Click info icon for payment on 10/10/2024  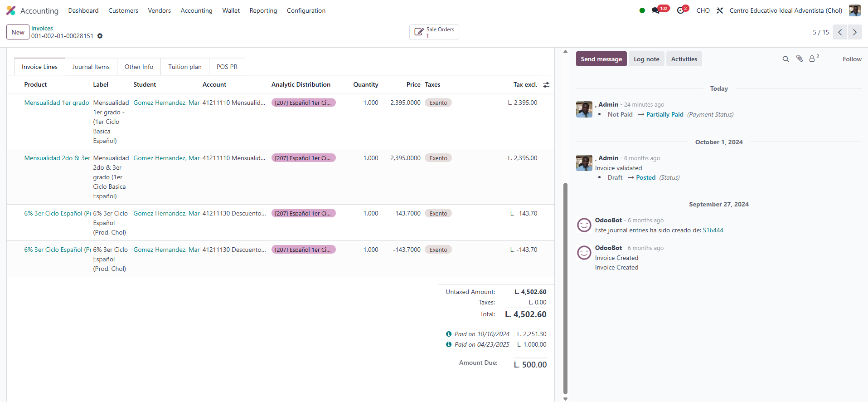(449, 334)
